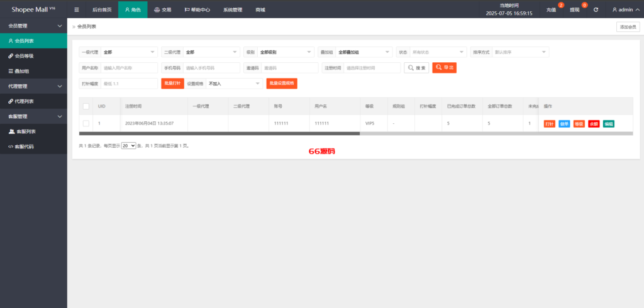Focus the 邀请码 input field
644x308 pixels.
click(x=289, y=68)
